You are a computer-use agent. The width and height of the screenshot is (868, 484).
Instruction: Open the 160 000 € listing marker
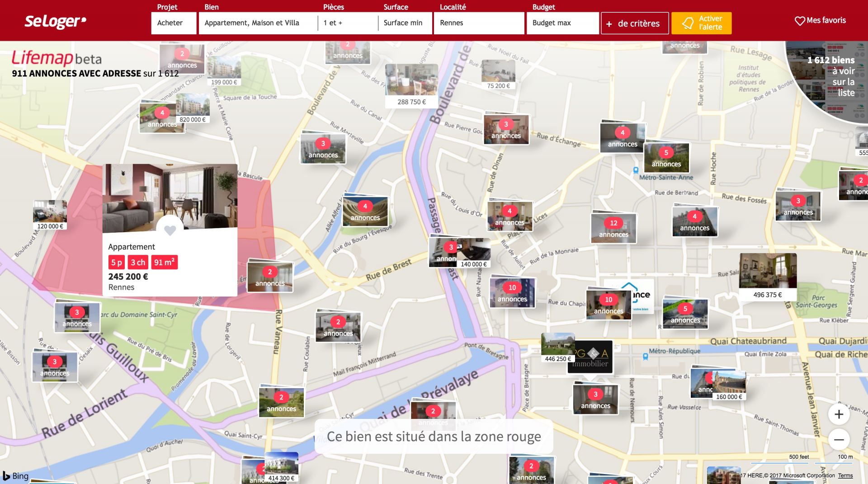tap(729, 386)
